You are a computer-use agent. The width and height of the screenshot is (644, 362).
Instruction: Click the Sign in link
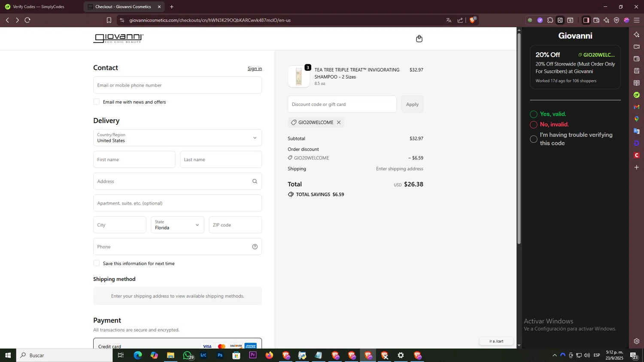pyautogui.click(x=255, y=69)
